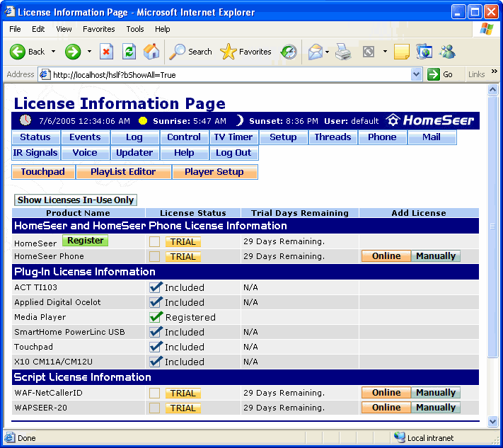Click the crescent moon Sunset icon

click(240, 120)
